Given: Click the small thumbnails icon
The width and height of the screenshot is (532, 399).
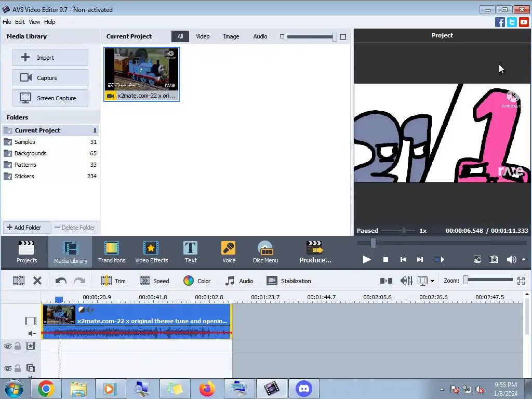Looking at the screenshot, I should [x=282, y=36].
